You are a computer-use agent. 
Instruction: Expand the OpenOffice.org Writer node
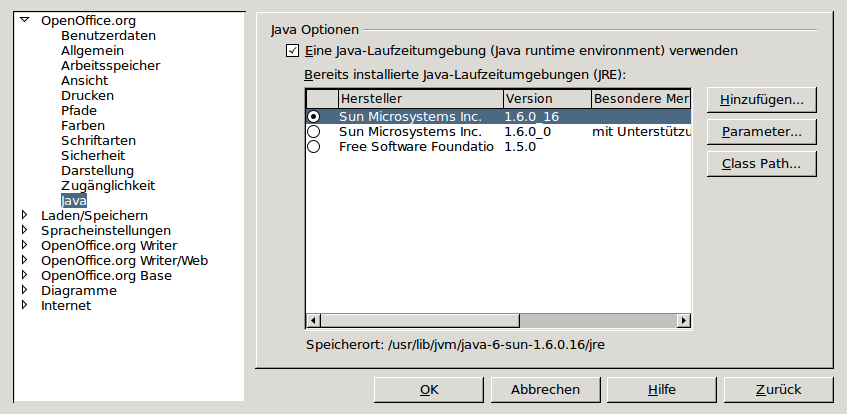(25, 245)
